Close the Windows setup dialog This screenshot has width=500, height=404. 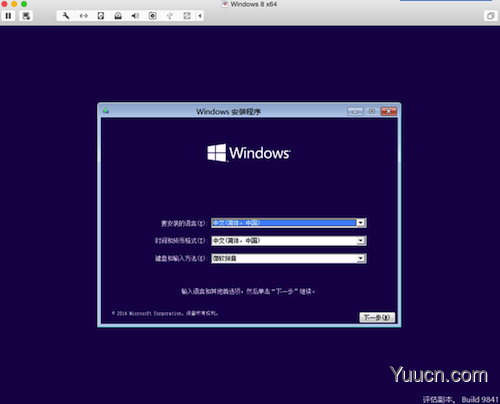pos(389,111)
